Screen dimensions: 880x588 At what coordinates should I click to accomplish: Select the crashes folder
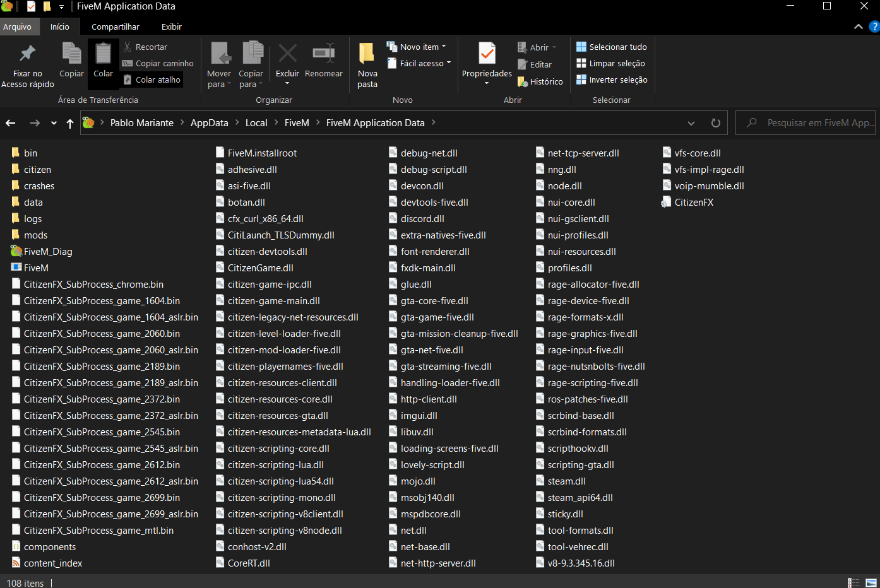[33, 185]
